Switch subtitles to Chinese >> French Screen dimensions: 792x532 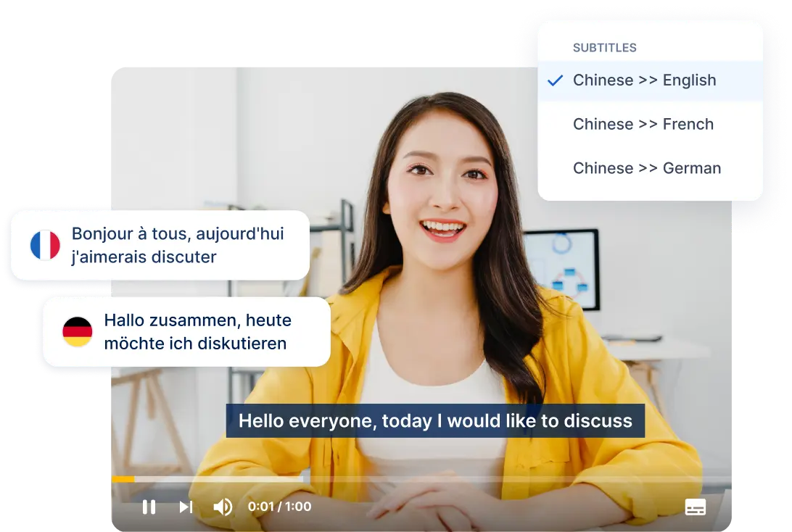coord(643,125)
